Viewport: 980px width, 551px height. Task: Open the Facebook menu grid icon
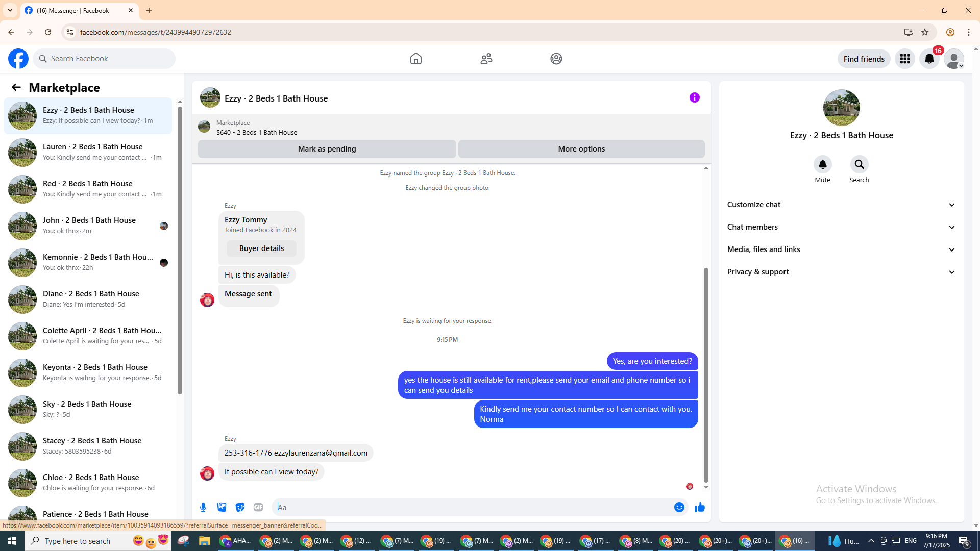[905, 59]
